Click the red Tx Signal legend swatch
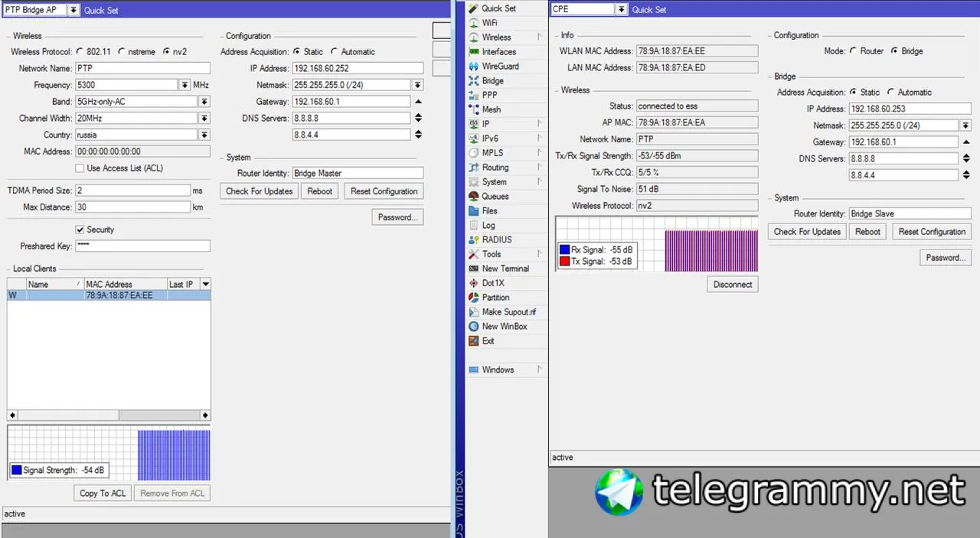The width and height of the screenshot is (980, 538). point(564,262)
